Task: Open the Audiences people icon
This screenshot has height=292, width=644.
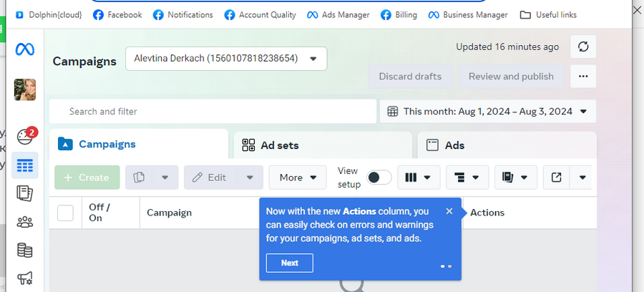Action: coord(24,222)
